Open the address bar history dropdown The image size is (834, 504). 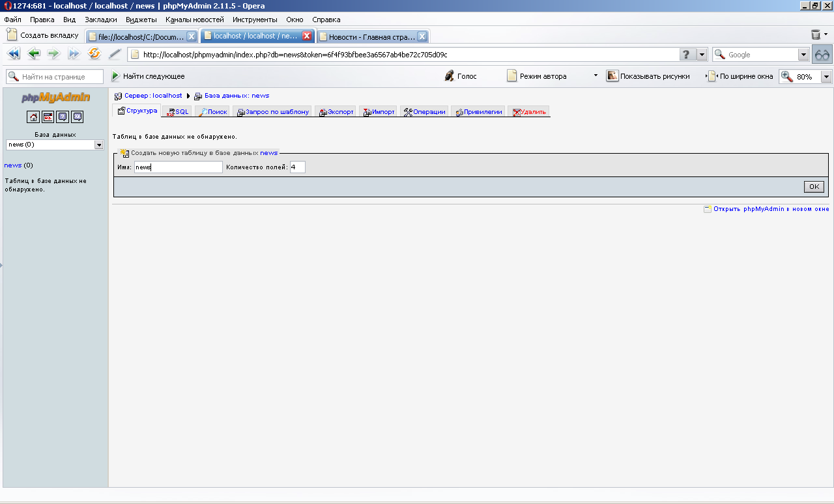click(x=702, y=55)
